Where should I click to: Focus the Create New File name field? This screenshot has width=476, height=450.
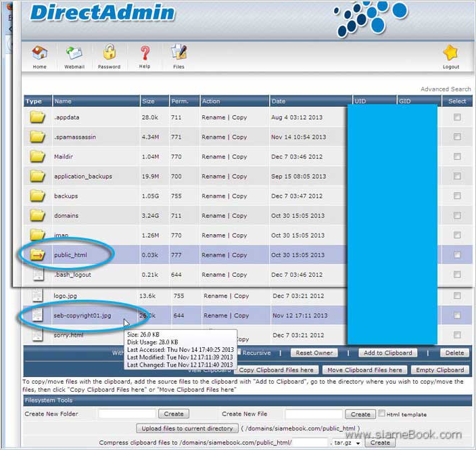click(x=314, y=414)
